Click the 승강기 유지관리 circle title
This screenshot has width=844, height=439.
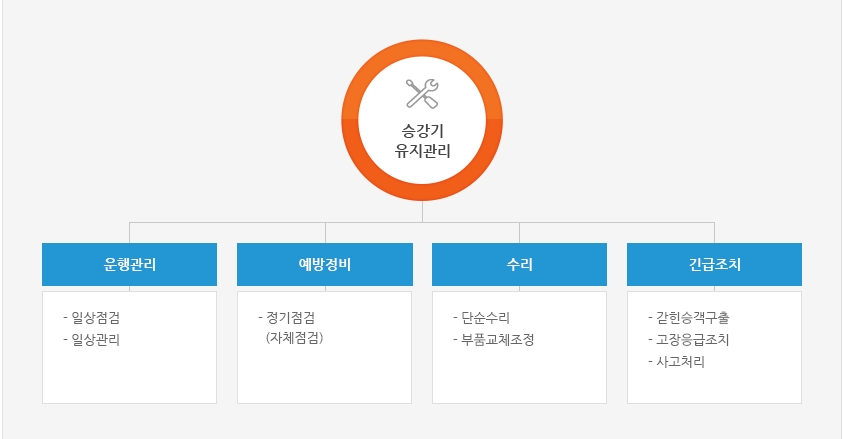[x=422, y=141]
